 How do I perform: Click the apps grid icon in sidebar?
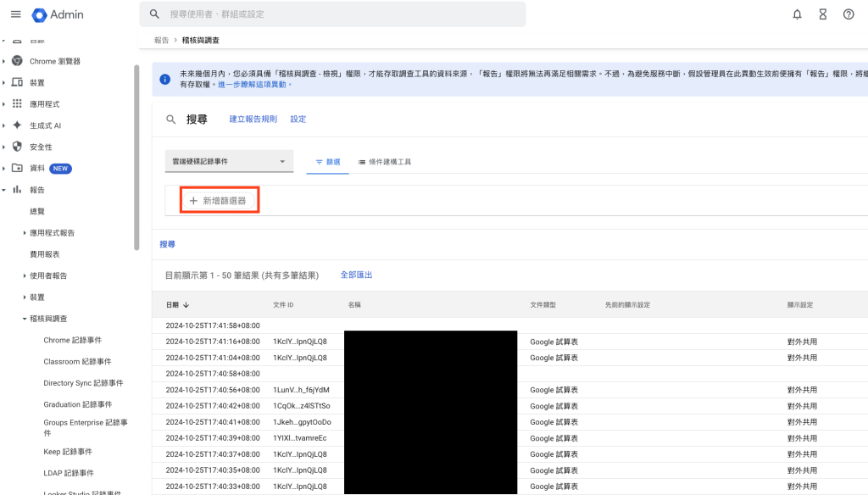(x=17, y=103)
